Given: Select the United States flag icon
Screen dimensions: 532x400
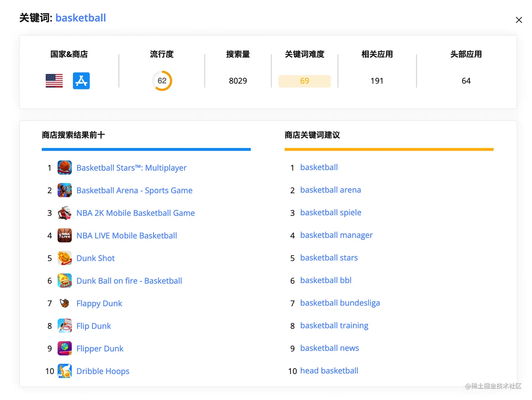Looking at the screenshot, I should pyautogui.click(x=54, y=81).
